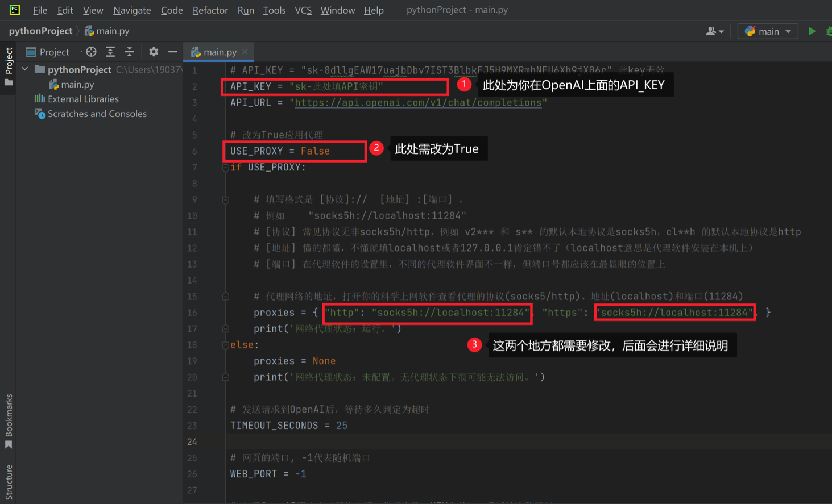Viewport: 832px width, 504px height.
Task: Click the debug bug icon
Action: pyautogui.click(x=829, y=31)
